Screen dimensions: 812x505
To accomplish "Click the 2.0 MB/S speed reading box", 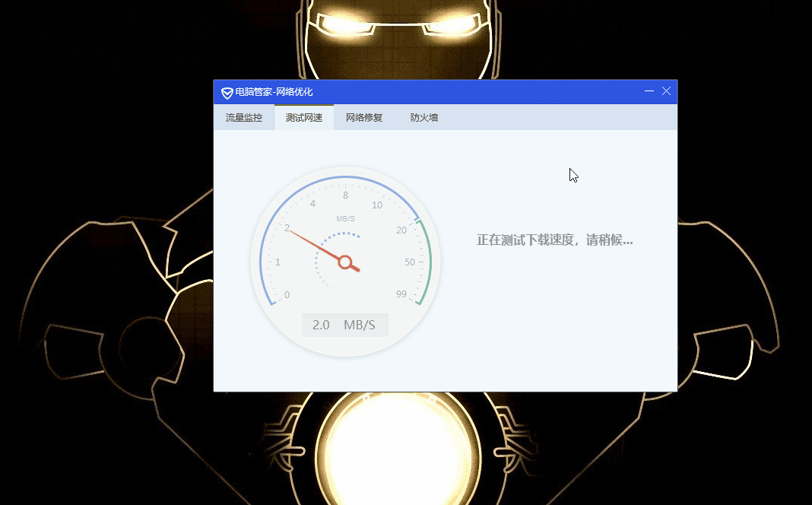I will [345, 324].
